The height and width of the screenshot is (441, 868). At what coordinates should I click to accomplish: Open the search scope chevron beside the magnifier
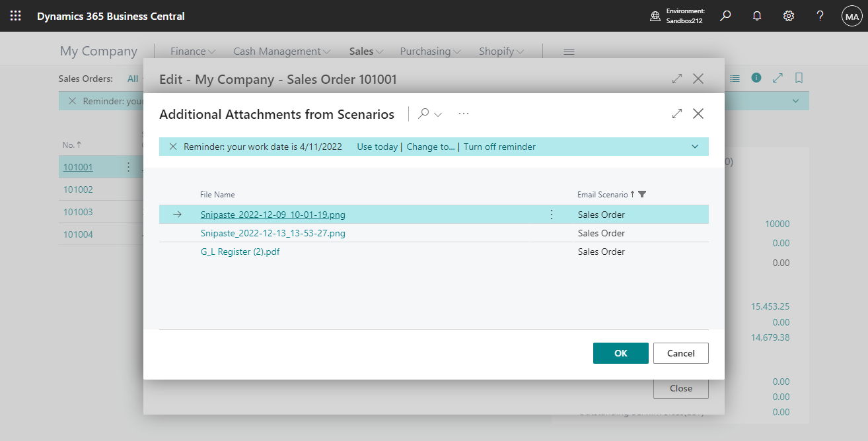click(x=437, y=114)
